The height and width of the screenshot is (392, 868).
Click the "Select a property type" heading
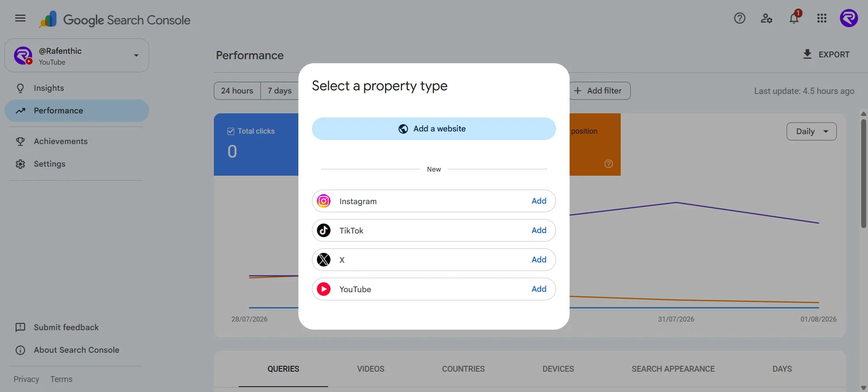(x=380, y=86)
